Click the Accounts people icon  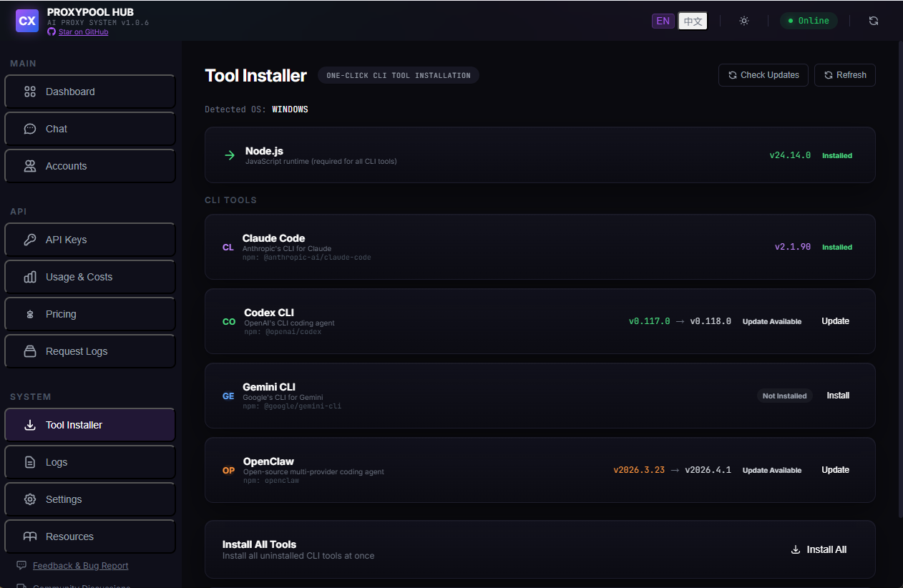30,166
